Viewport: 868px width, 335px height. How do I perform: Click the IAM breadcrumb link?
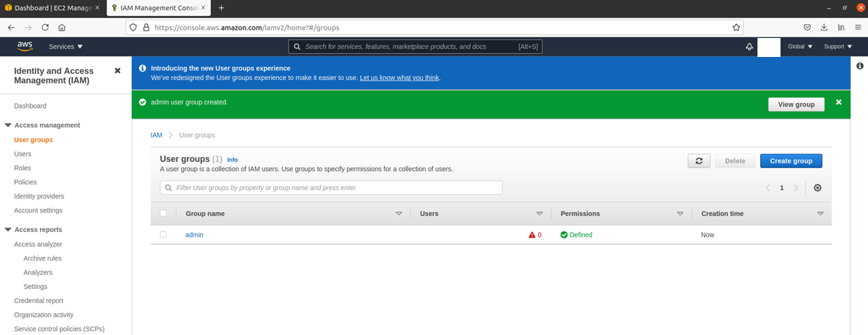[157, 135]
